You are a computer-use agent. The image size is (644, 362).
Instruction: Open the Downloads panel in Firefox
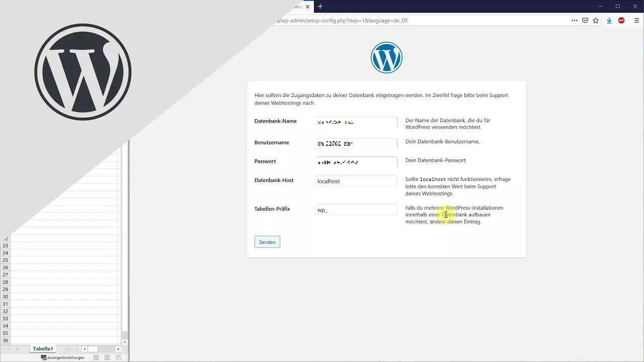click(x=609, y=20)
